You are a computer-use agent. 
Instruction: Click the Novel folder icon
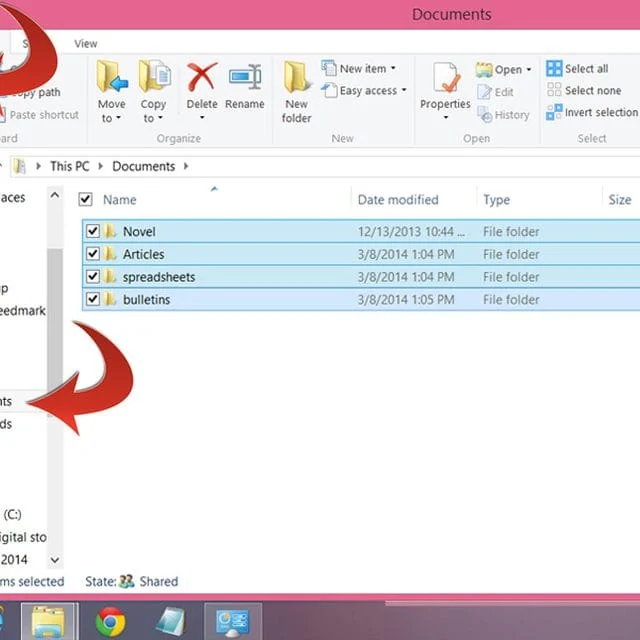click(x=109, y=231)
